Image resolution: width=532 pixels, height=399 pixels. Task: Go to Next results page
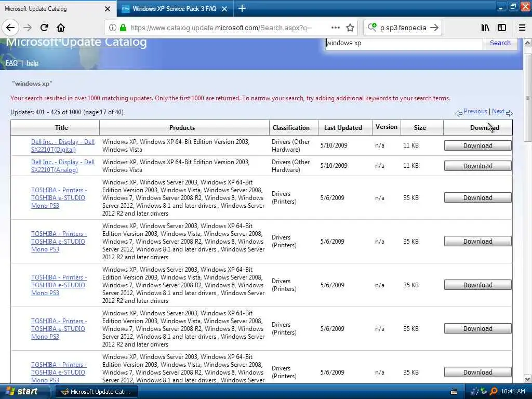point(498,111)
